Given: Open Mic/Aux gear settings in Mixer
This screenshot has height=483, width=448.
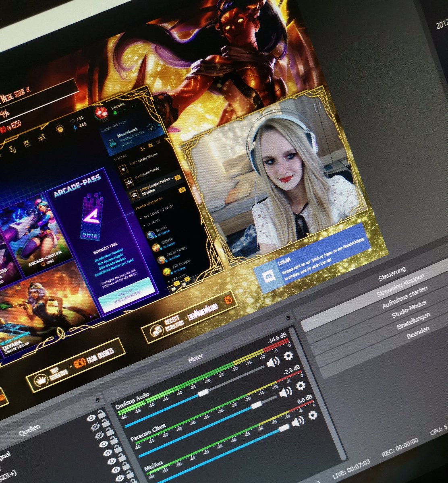Looking at the screenshot, I should click(313, 415).
